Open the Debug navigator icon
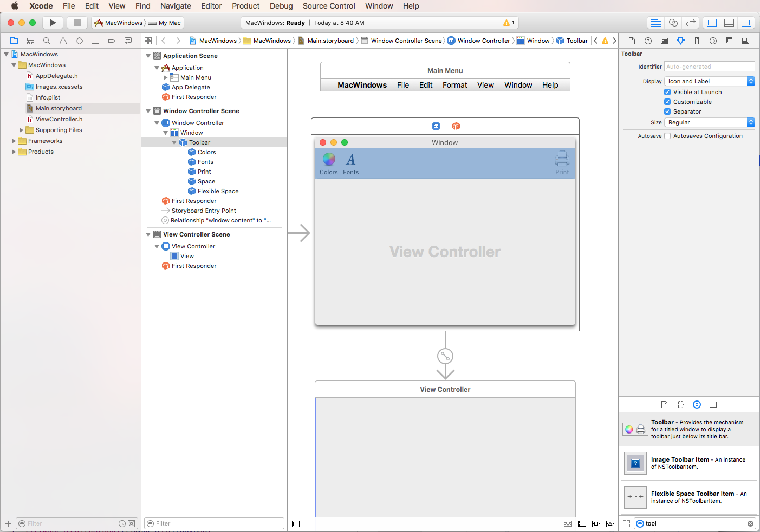Viewport: 760px width, 532px height. (96, 41)
